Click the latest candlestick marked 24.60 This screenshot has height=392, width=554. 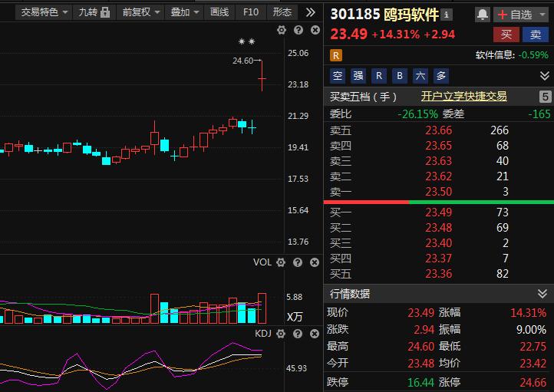pyautogui.click(x=262, y=76)
